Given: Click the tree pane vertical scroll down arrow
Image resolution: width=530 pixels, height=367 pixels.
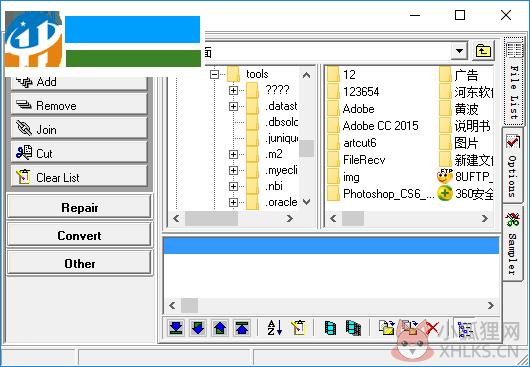Looking at the screenshot, I should pos(306,202).
